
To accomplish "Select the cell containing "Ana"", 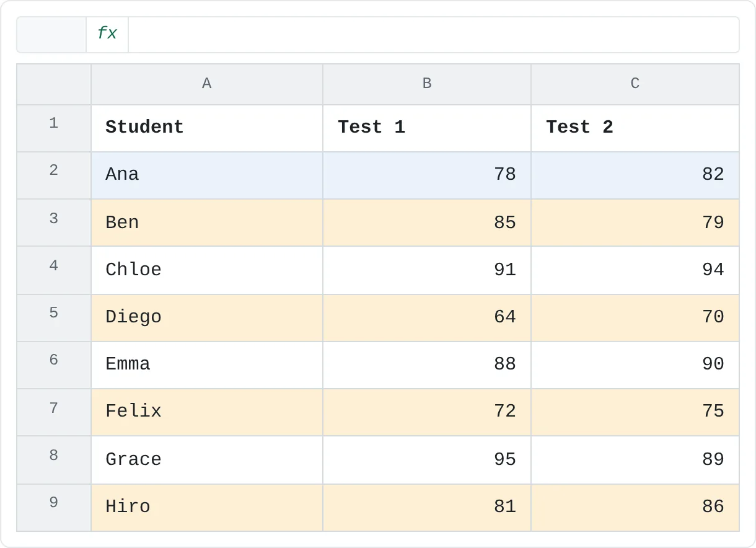I will click(207, 175).
